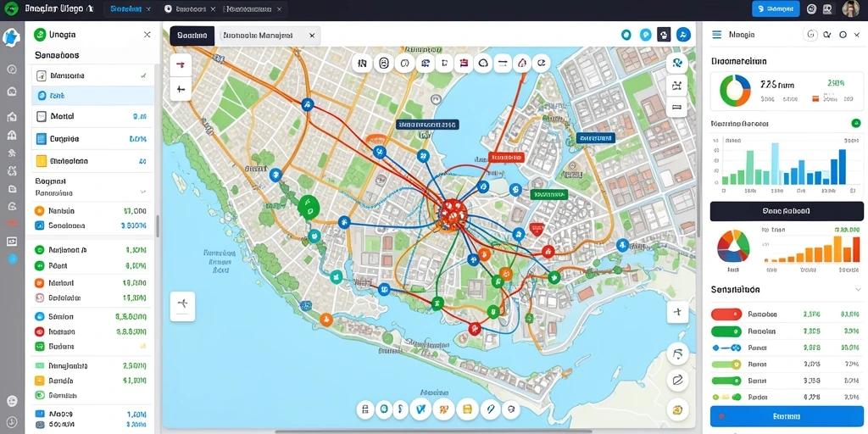Switch to the dark tab above the map
Viewport: 868px width, 434px height.
point(192,36)
